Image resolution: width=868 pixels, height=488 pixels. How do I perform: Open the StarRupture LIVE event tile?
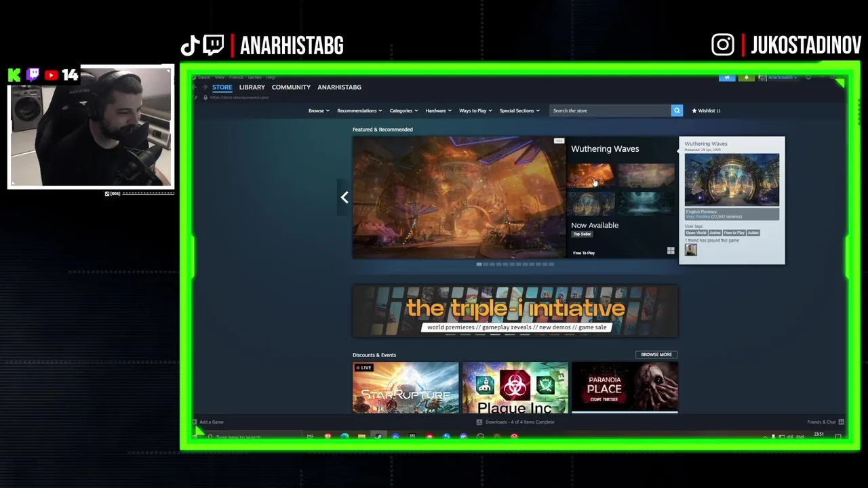[x=406, y=387]
